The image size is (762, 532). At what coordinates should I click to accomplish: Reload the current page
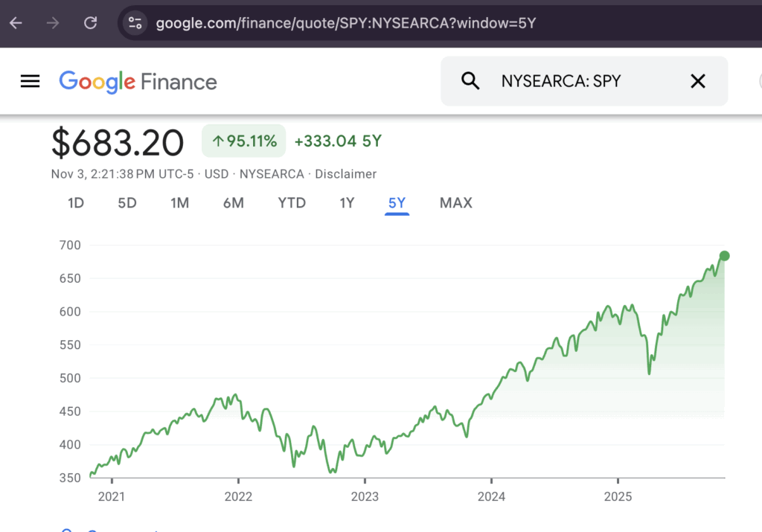pos(90,23)
